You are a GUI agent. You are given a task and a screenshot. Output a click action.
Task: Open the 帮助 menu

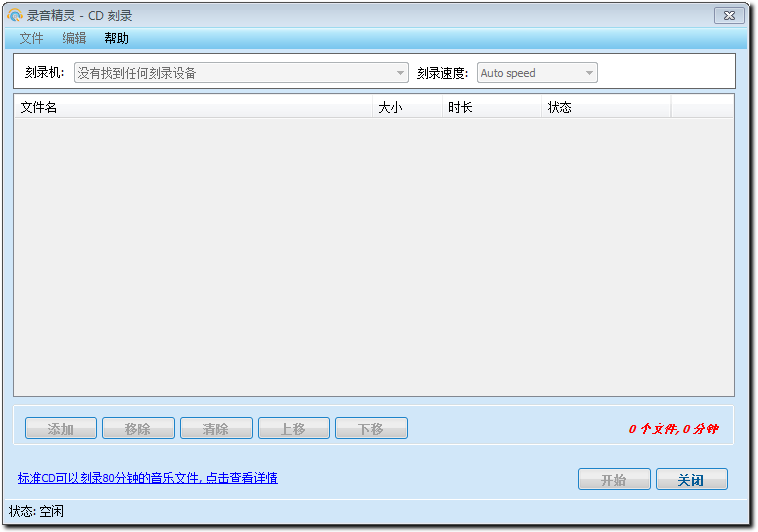click(x=117, y=38)
